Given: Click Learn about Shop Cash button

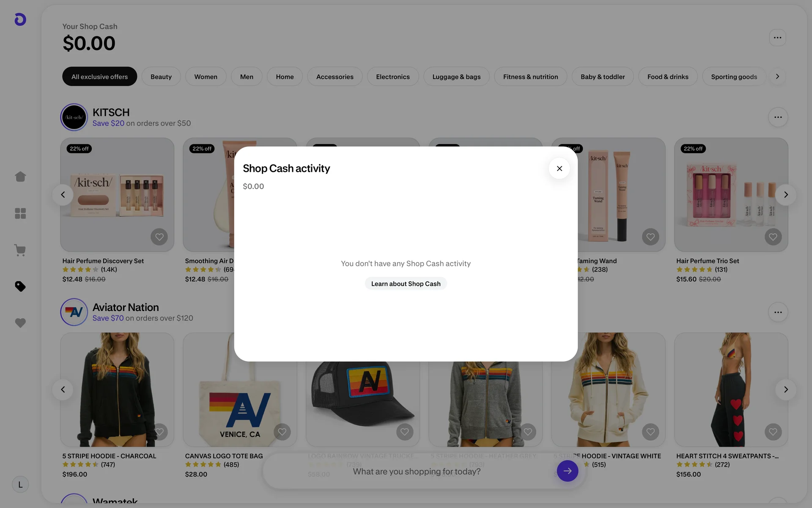Looking at the screenshot, I should coord(406,284).
